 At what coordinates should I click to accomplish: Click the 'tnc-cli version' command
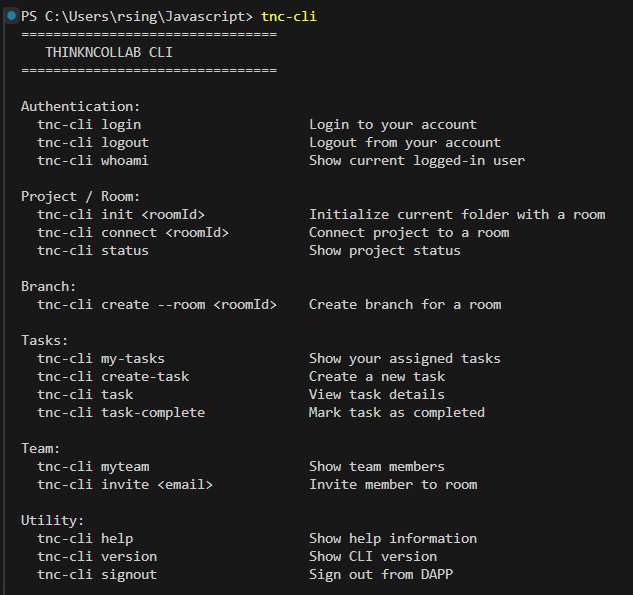pos(97,557)
